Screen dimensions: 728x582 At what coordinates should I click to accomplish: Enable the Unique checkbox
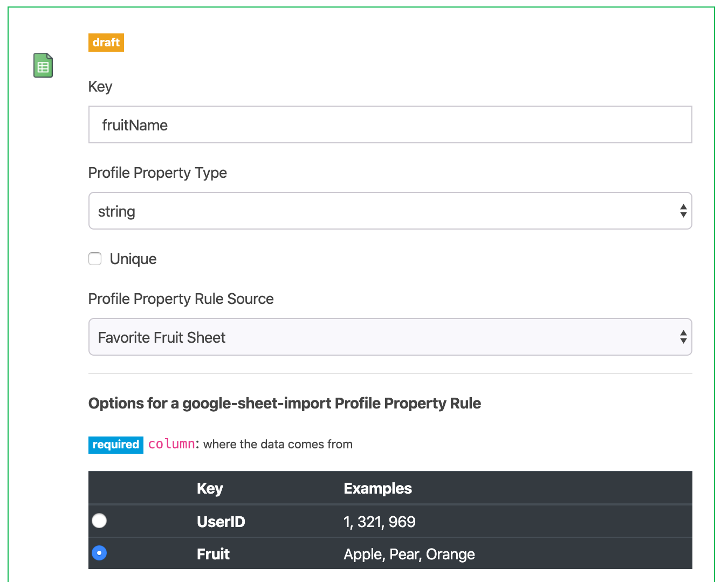(x=95, y=259)
